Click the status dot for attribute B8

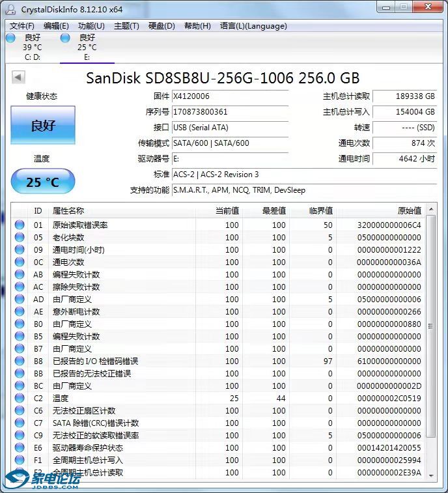pos(20,361)
